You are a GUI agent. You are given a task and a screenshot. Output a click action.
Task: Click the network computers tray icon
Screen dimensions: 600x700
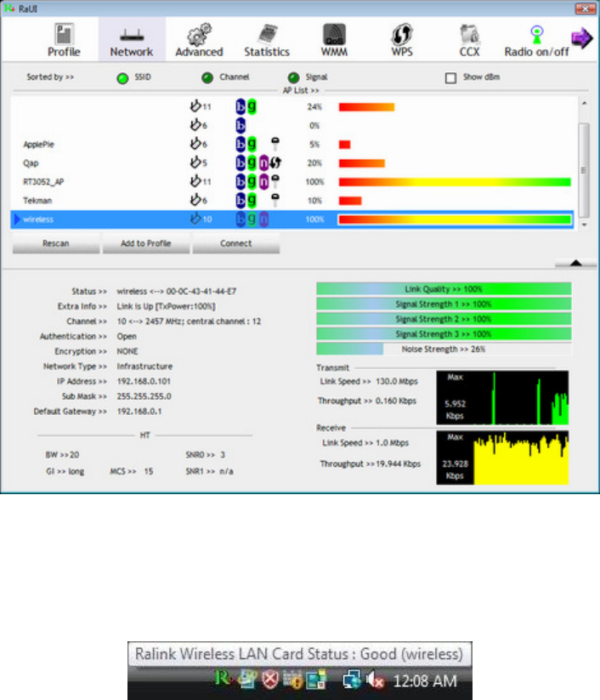coord(351,680)
